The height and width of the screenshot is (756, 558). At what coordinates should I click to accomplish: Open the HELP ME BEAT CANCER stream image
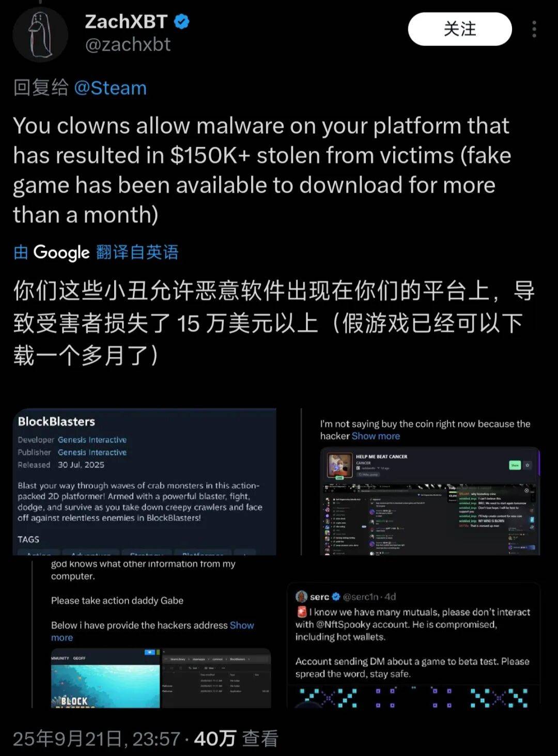pos(430,501)
